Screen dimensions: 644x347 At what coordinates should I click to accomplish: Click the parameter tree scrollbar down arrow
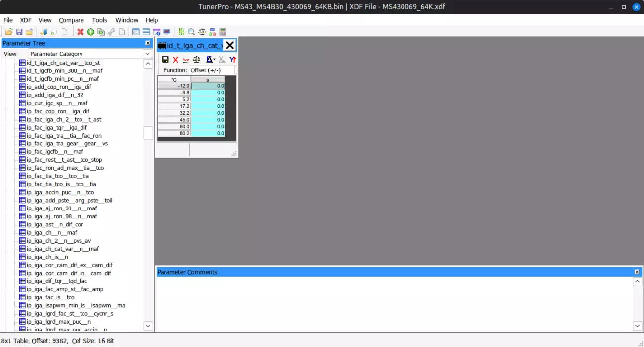[148, 326]
